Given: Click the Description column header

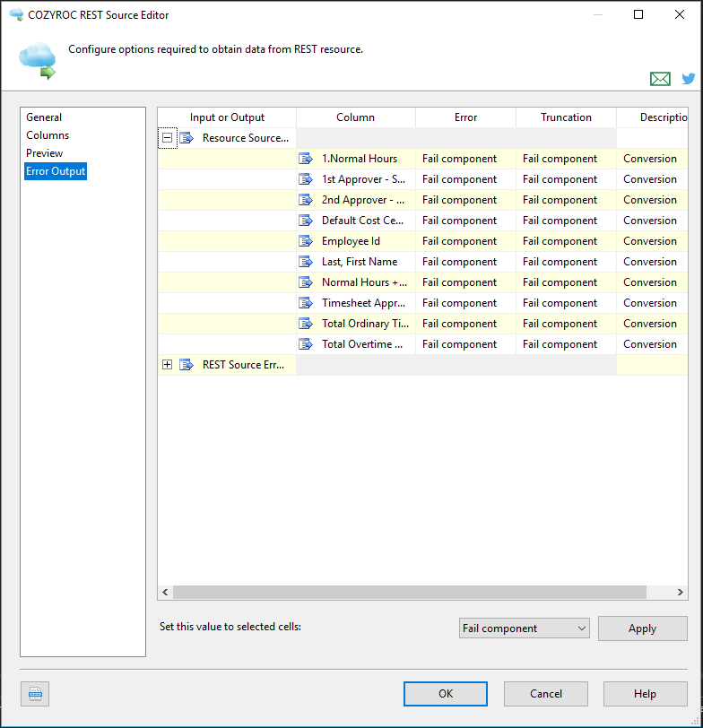Looking at the screenshot, I should tap(653, 117).
